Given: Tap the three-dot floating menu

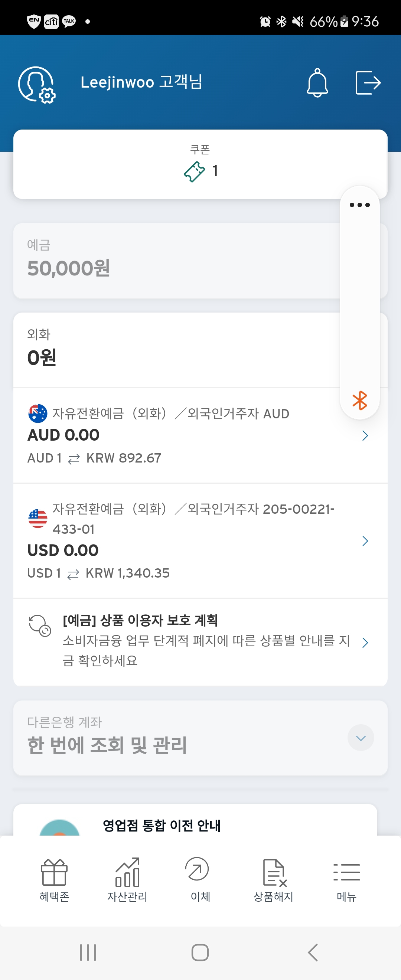Looking at the screenshot, I should [359, 205].
